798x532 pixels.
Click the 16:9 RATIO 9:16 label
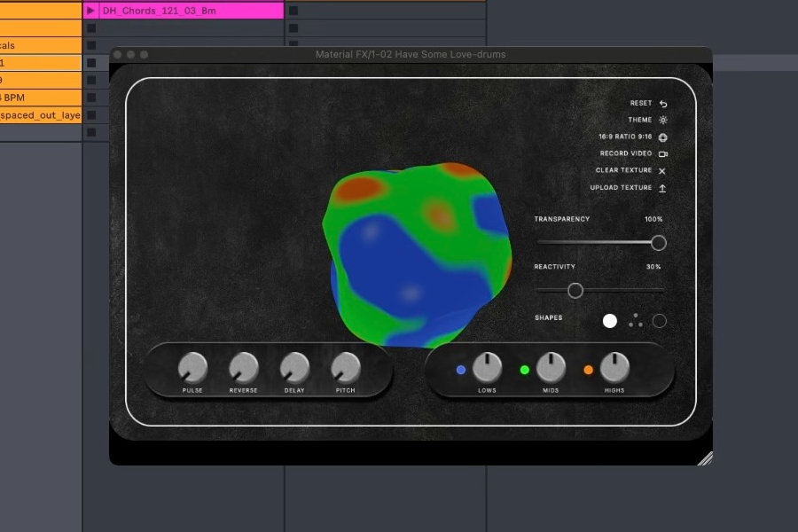click(x=625, y=137)
